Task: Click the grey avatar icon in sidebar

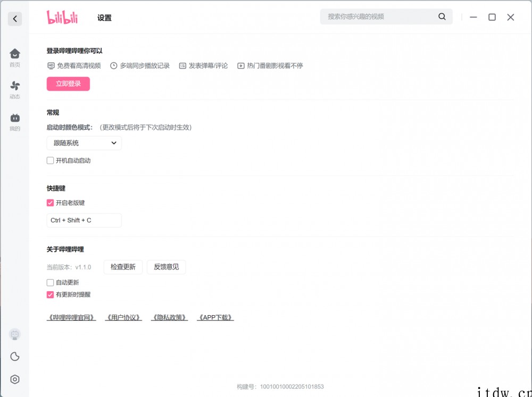Action: click(x=14, y=335)
